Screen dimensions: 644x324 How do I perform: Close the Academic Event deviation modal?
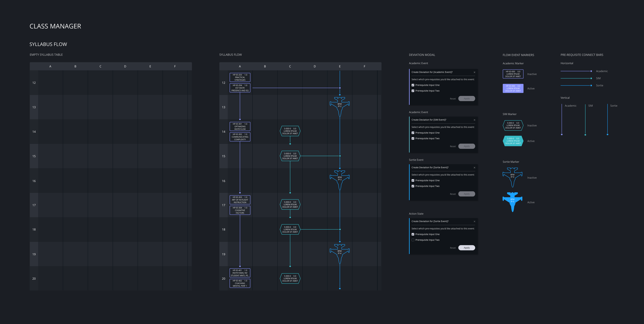pyautogui.click(x=474, y=72)
